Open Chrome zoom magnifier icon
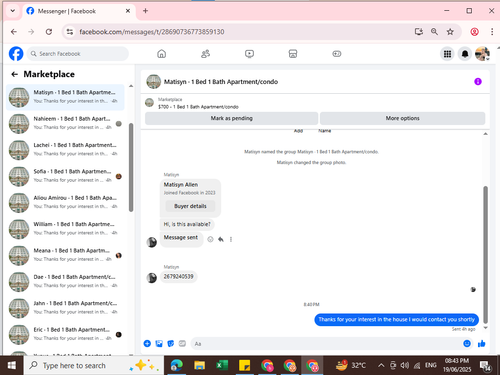Viewport: 500px width, 375px height. pos(434,32)
